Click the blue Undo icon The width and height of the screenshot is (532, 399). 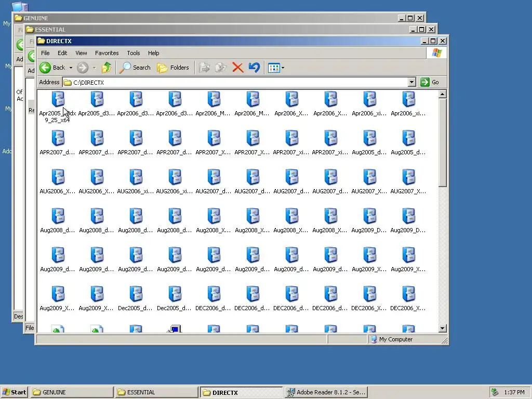click(254, 68)
